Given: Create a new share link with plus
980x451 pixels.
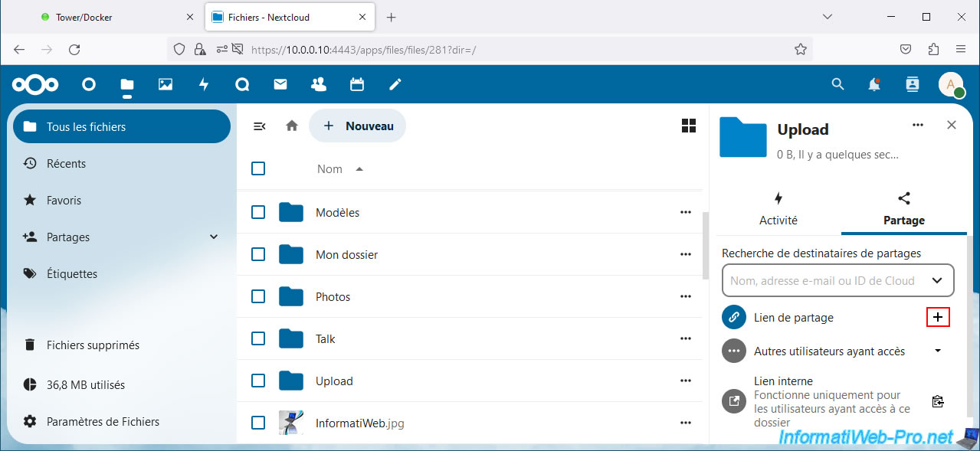Looking at the screenshot, I should tap(938, 317).
